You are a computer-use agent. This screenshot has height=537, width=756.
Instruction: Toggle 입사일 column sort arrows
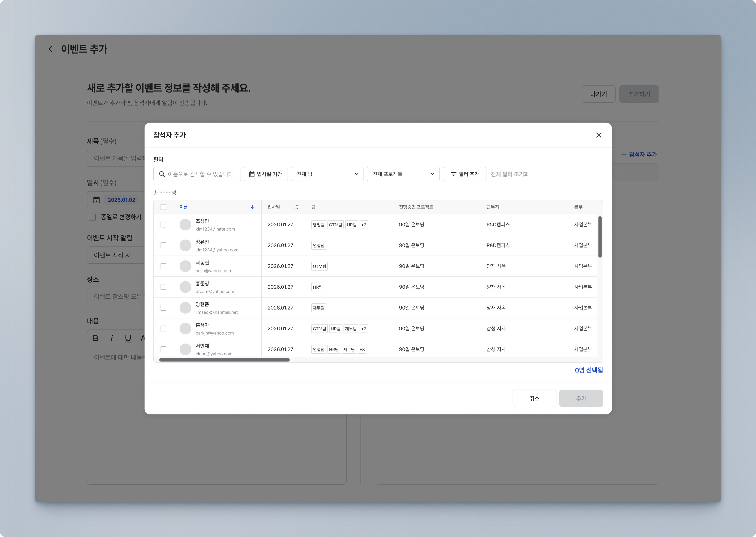coord(296,207)
